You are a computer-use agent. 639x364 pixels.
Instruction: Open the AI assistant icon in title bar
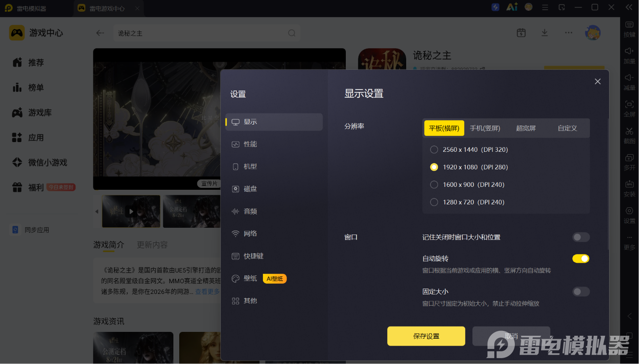click(511, 7)
